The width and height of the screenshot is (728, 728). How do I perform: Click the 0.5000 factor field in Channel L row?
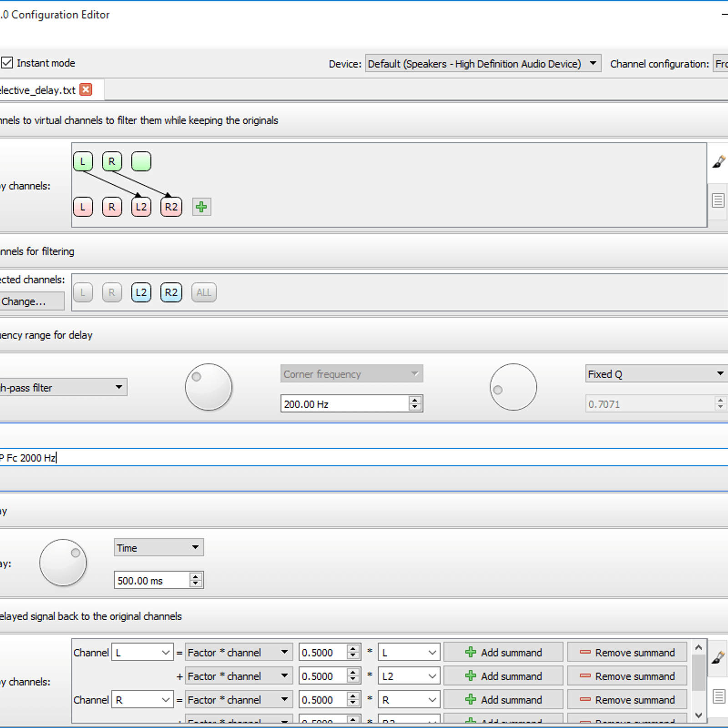(323, 652)
